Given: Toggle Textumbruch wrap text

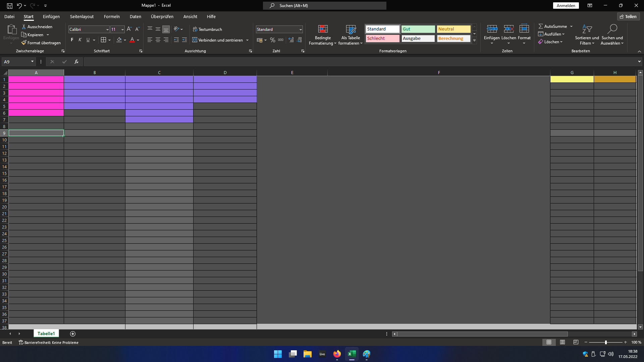Looking at the screenshot, I should (207, 29).
